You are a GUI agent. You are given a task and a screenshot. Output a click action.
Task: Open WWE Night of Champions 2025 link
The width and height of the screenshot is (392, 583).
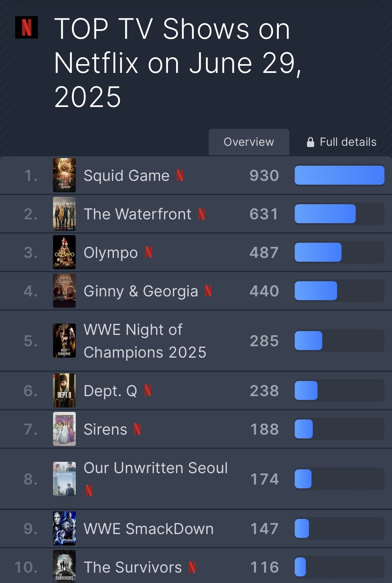point(145,341)
